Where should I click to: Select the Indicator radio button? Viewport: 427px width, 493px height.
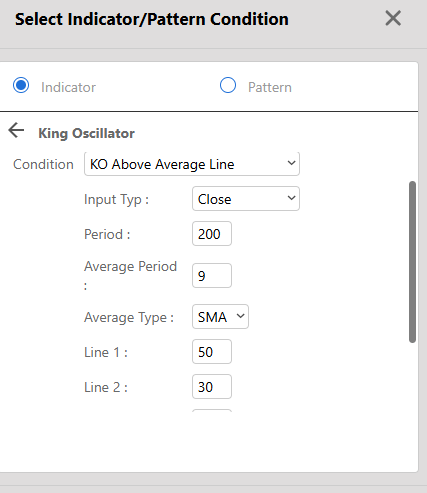click(21, 85)
